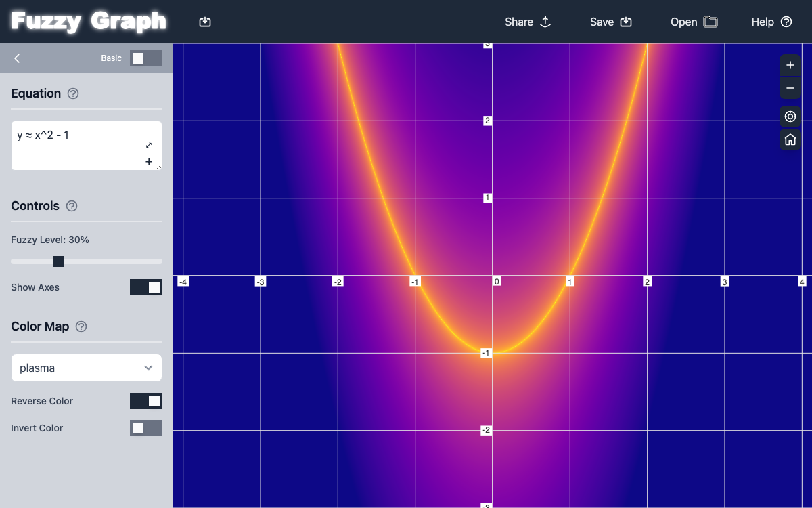812x508 pixels.
Task: Expand the equation editor with the arrows icon
Action: [x=149, y=145]
